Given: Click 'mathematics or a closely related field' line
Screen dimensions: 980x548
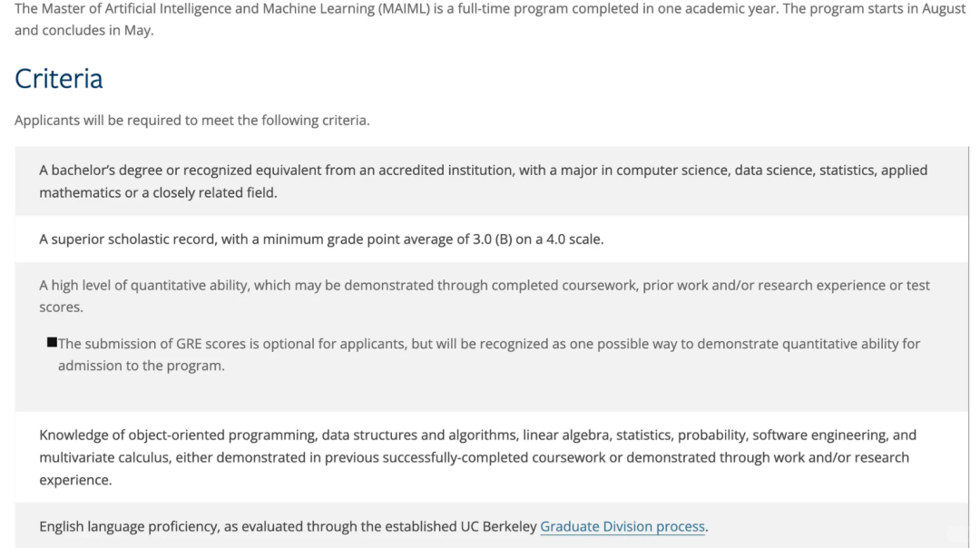Looking at the screenshot, I should [x=158, y=193].
